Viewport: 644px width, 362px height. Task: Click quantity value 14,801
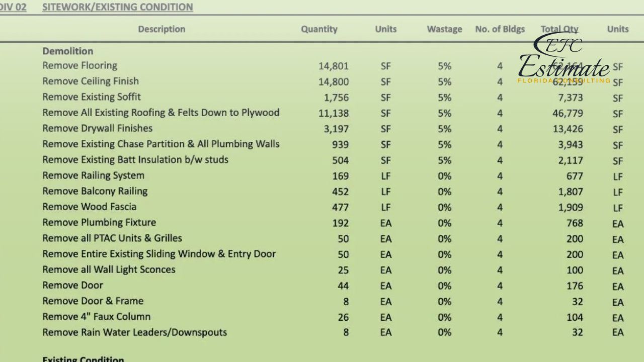click(x=334, y=66)
